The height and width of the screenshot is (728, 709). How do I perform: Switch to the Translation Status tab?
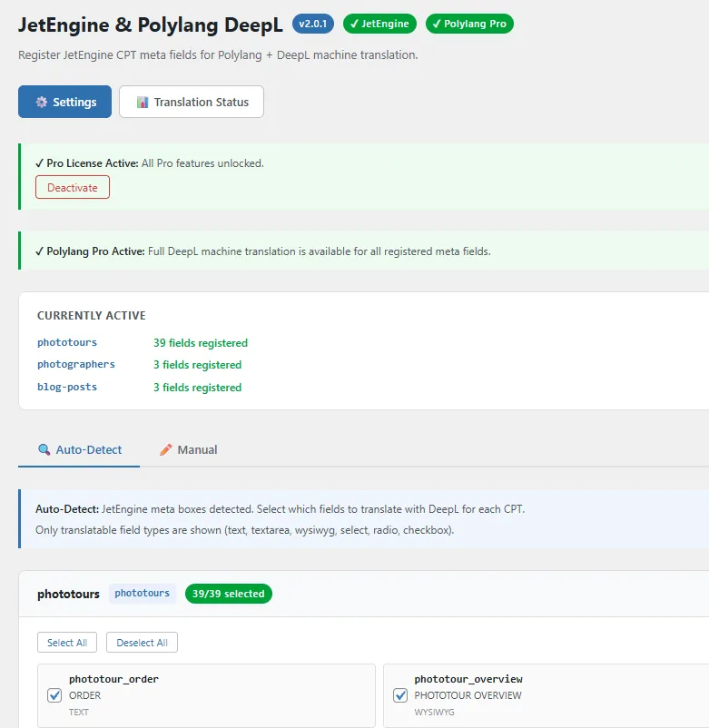click(x=192, y=103)
